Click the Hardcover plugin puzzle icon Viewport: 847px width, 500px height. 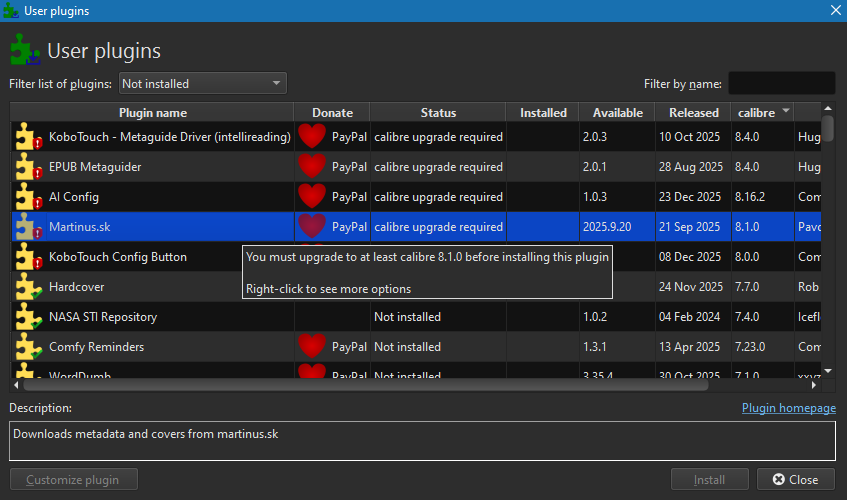pos(28,287)
